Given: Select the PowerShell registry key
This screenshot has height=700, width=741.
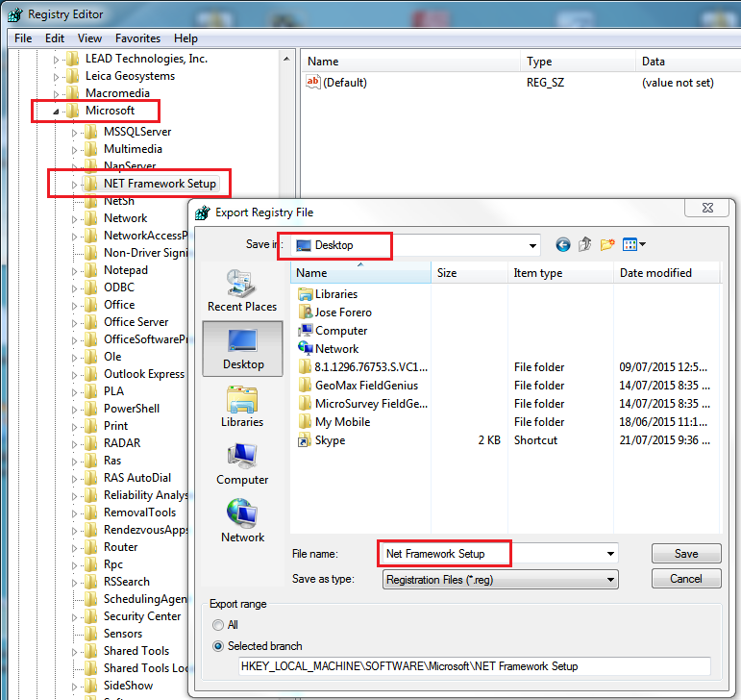Looking at the screenshot, I should click(130, 409).
